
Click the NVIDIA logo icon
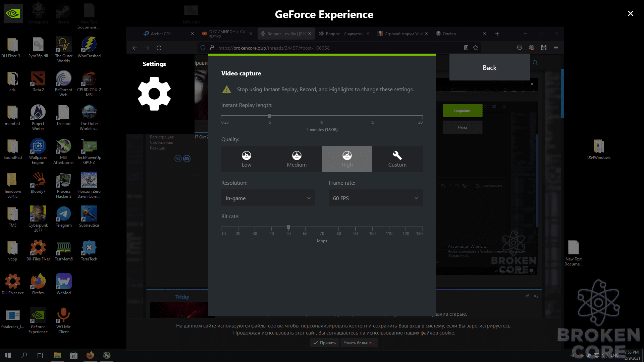[13, 13]
